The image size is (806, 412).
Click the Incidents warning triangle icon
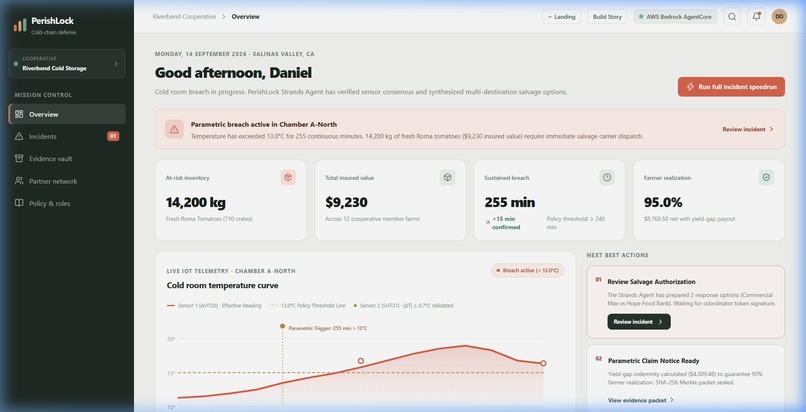pyautogui.click(x=19, y=136)
